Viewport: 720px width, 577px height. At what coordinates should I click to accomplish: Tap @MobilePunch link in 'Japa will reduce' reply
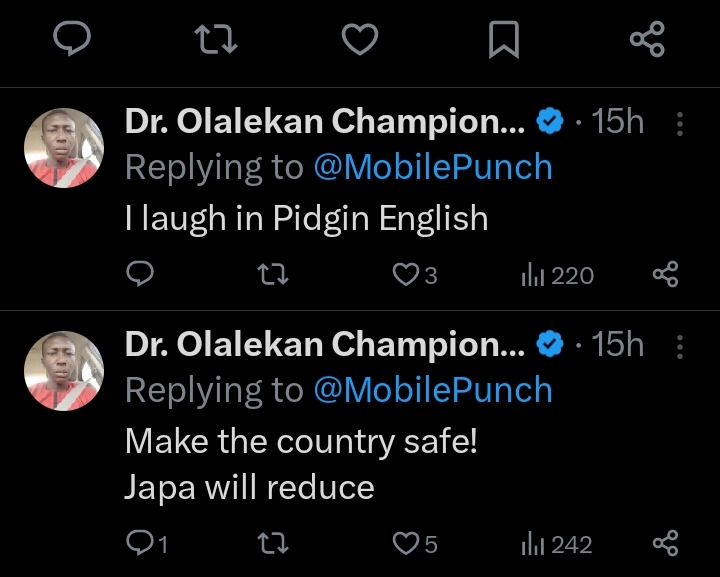(433, 390)
